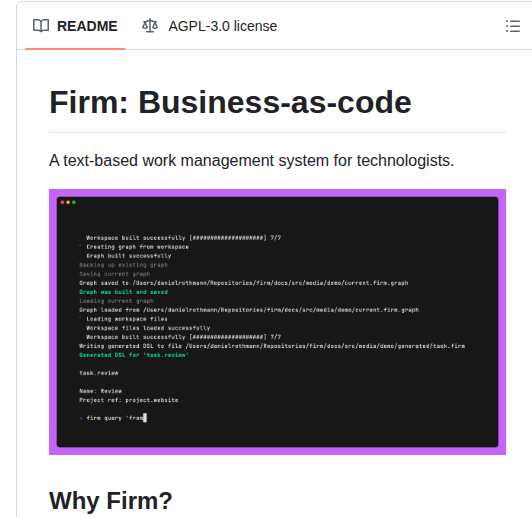532x517 pixels.
Task: Switch to the AGPL-3.0 license tab
Action: [x=209, y=26]
